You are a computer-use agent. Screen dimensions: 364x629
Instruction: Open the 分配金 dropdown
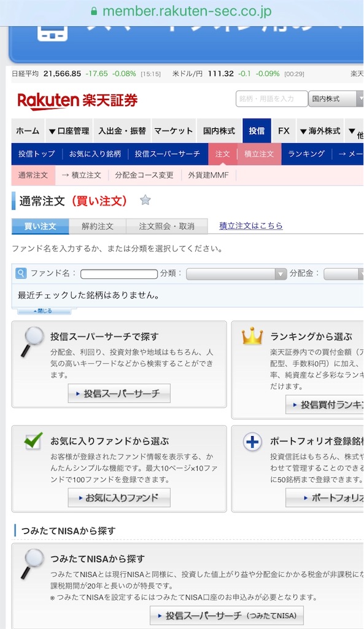344,274
